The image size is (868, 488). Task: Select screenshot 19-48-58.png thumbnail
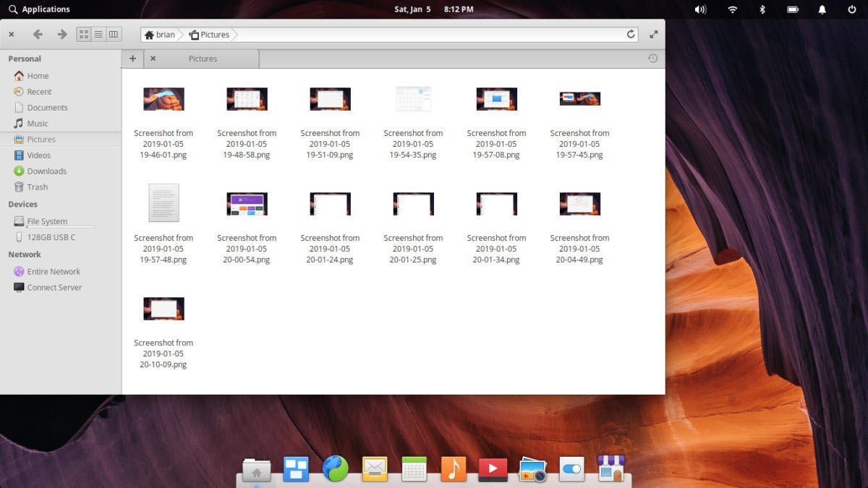pyautogui.click(x=247, y=99)
